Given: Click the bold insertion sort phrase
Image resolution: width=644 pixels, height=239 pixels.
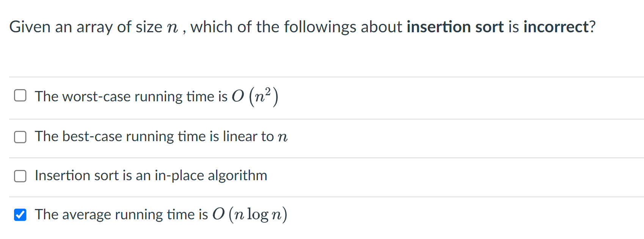Looking at the screenshot, I should [456, 27].
